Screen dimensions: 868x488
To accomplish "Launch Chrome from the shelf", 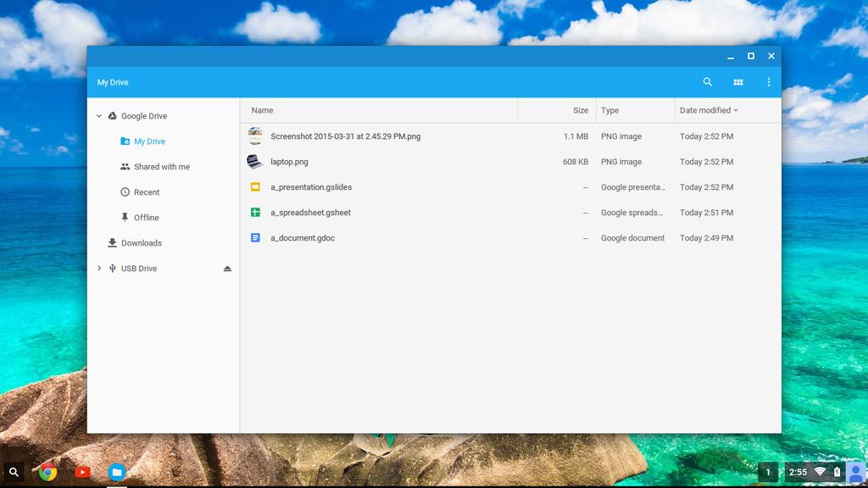I will pyautogui.click(x=48, y=472).
